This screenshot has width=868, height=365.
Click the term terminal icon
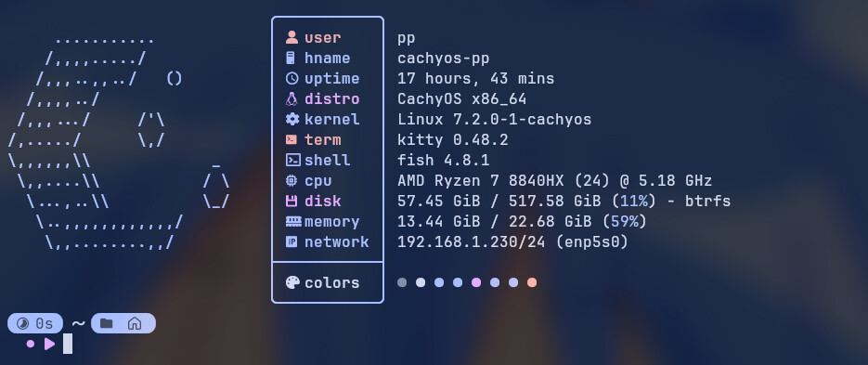[291, 139]
